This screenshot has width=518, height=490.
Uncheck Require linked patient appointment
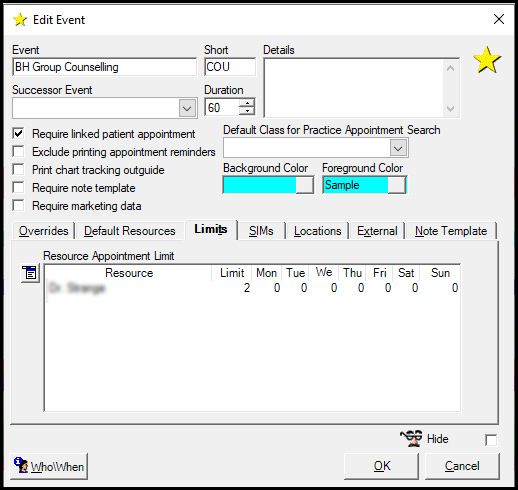point(18,134)
